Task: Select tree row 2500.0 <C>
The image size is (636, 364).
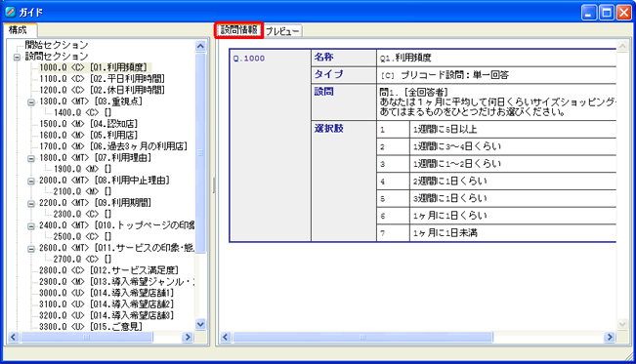Action: (x=82, y=236)
